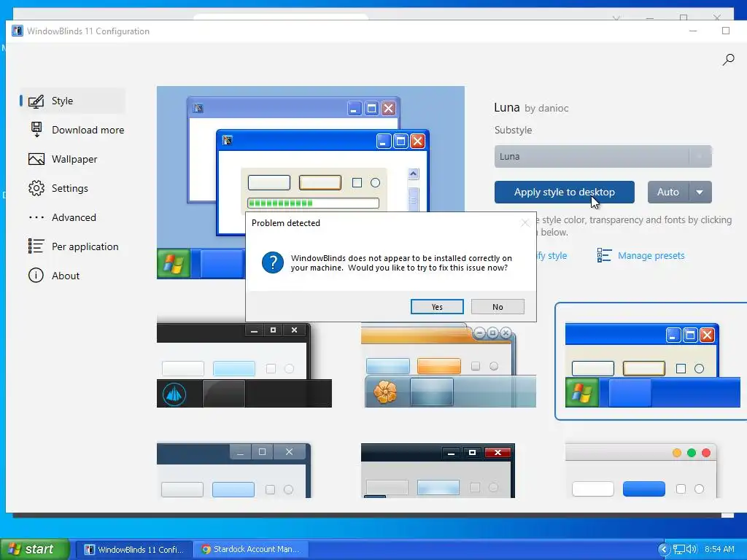Switch to WindowBlinds 11 taskbar item
Image resolution: width=747 pixels, height=560 pixels.
tap(134, 550)
